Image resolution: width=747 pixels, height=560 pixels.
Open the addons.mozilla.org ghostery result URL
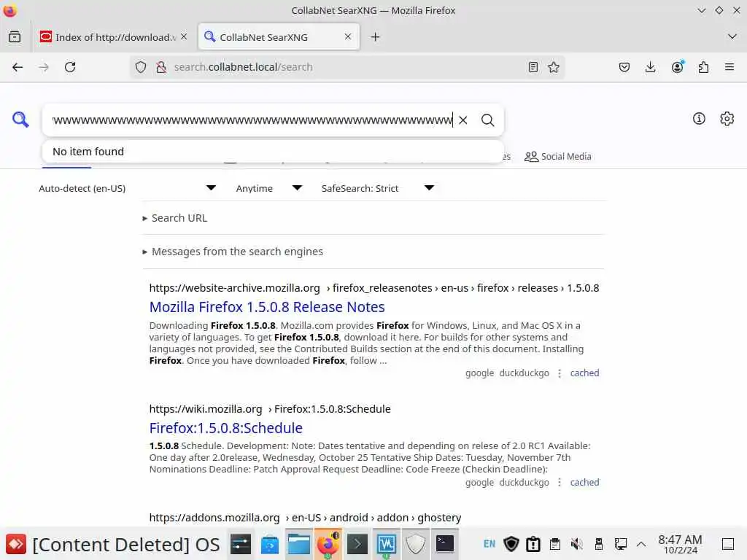305,518
